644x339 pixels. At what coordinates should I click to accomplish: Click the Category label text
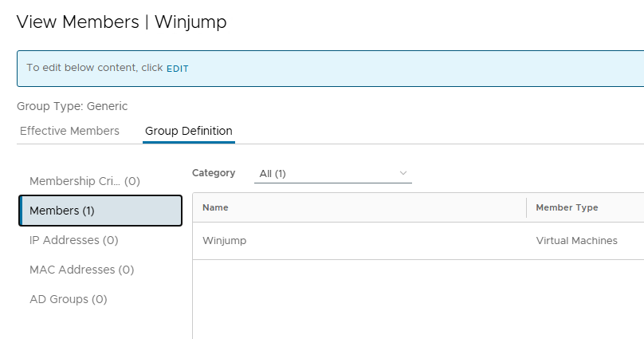[x=214, y=173]
